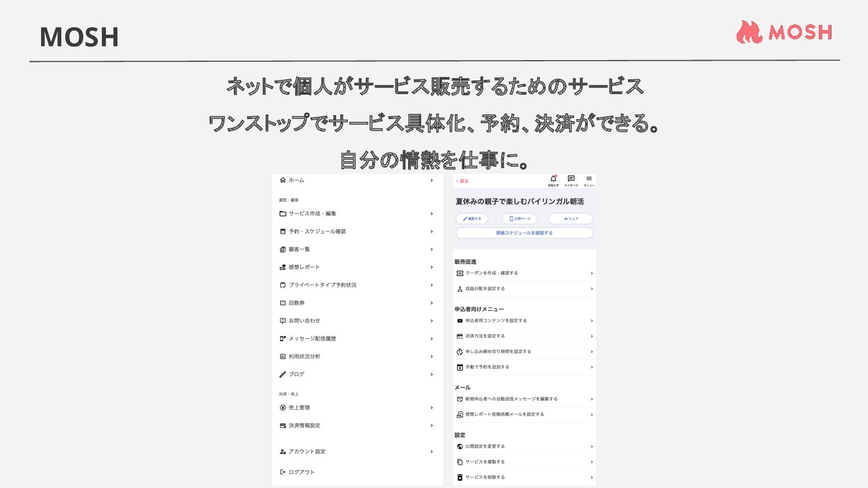The image size is (868, 488).
Task: Click the 設定 section heading
Action: coord(460,435)
